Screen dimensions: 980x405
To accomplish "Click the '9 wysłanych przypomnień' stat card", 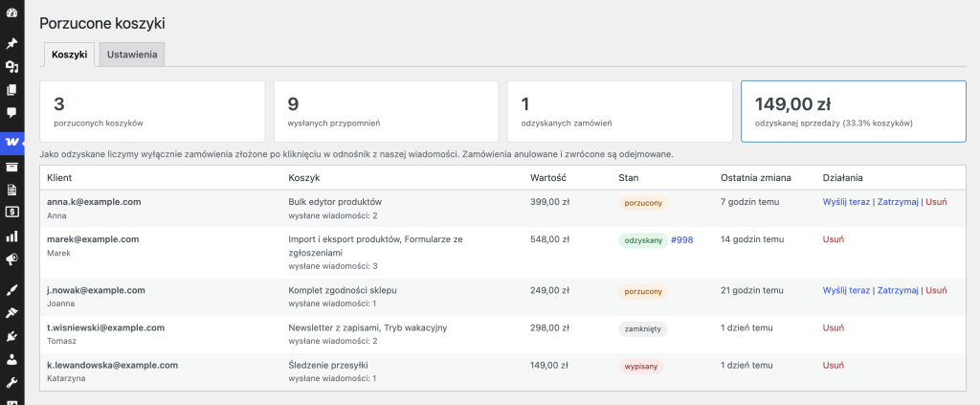I will coord(387,111).
